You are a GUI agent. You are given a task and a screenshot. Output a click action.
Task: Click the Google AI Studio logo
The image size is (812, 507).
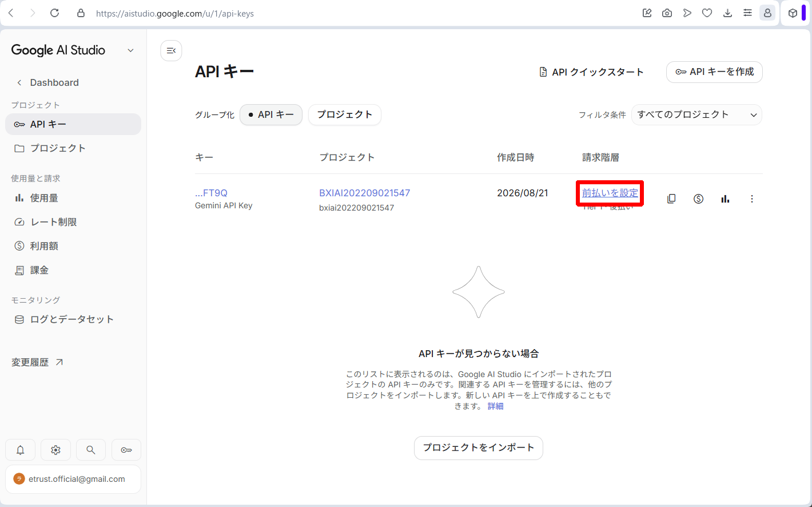(x=58, y=50)
